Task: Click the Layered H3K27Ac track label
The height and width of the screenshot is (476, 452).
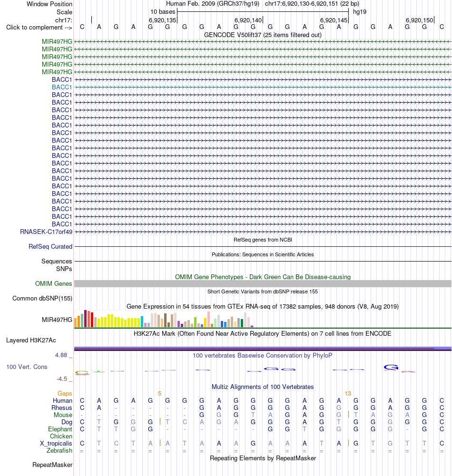Action: tap(31, 340)
